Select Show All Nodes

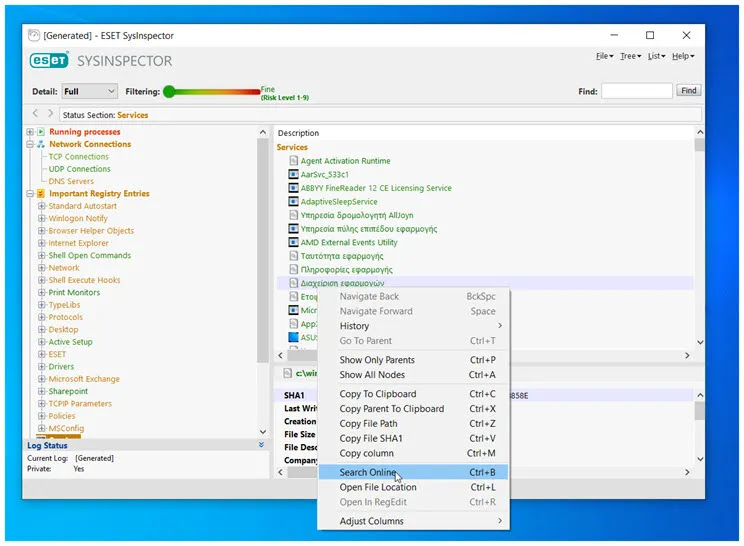(x=413, y=375)
